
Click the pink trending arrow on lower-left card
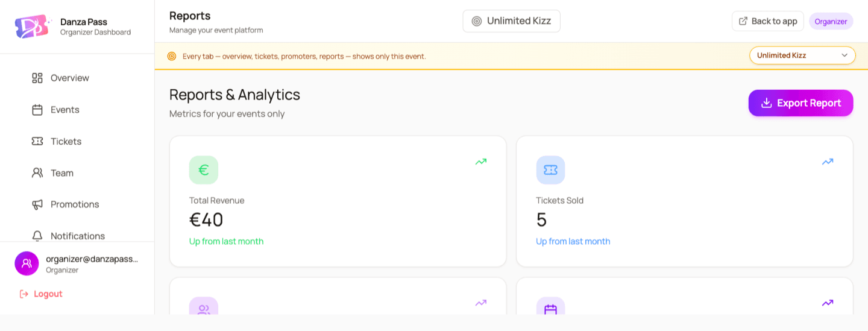(x=481, y=303)
